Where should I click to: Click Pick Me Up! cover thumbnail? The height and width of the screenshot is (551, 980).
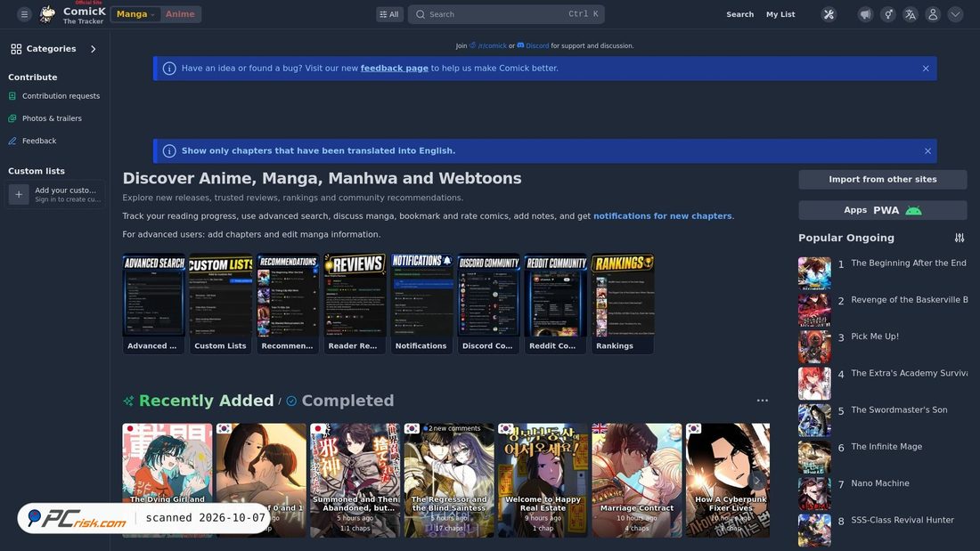pyautogui.click(x=814, y=347)
